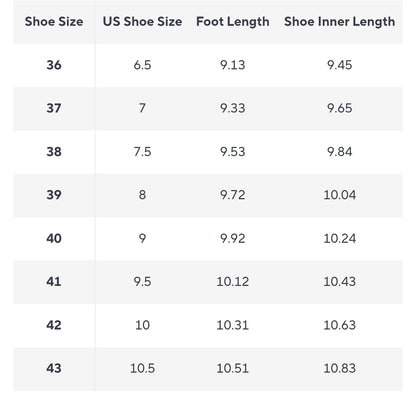The width and height of the screenshot is (416, 395).
Task: Click foot length 9.13 cell
Action: pos(233,65)
